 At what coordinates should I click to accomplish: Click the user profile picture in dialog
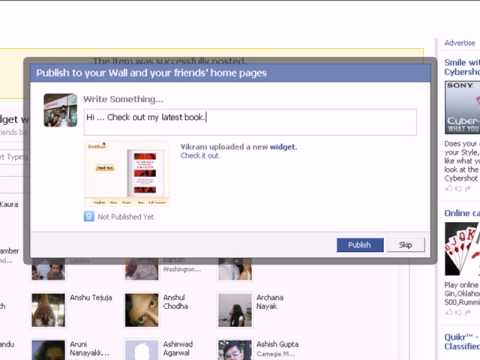[x=60, y=110]
